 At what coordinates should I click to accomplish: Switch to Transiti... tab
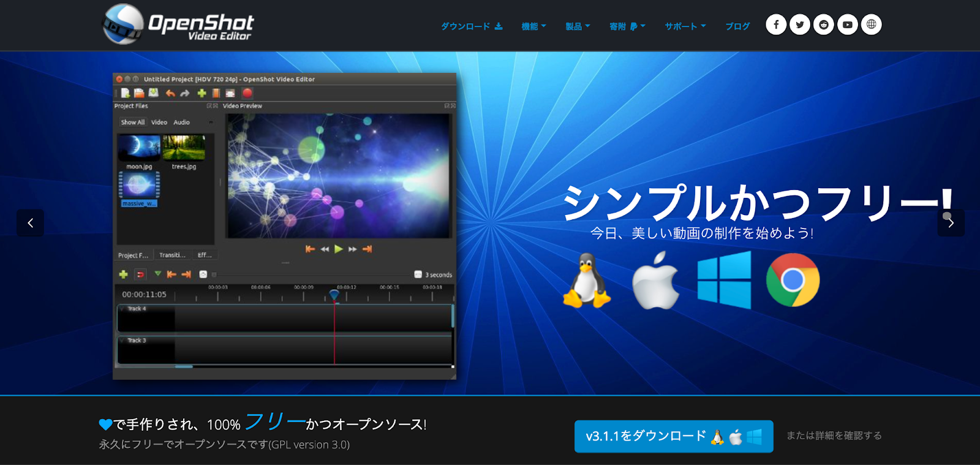tap(172, 255)
